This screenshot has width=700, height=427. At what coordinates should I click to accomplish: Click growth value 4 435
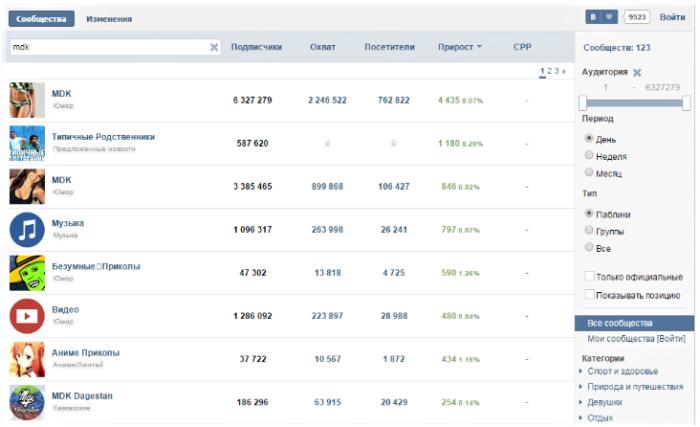(x=449, y=100)
